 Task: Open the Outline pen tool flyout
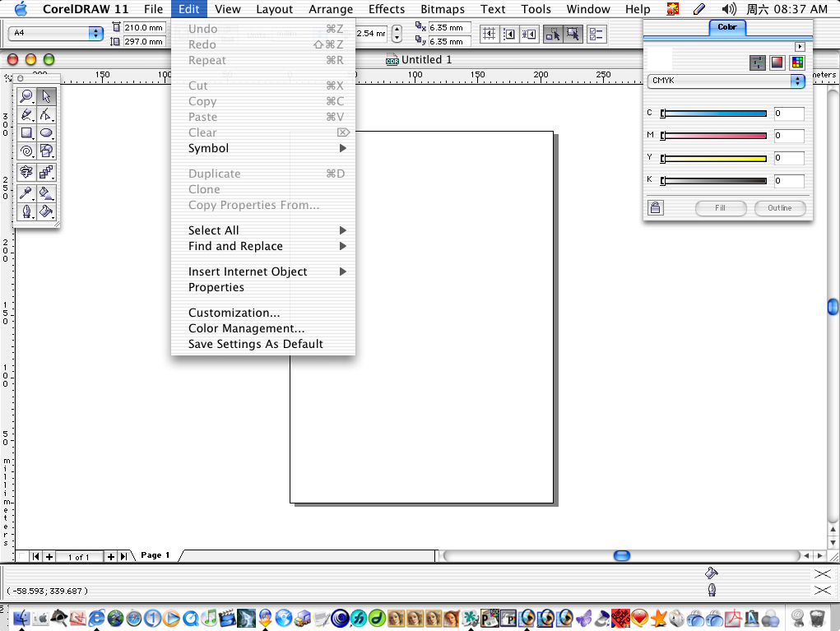click(x=26, y=211)
